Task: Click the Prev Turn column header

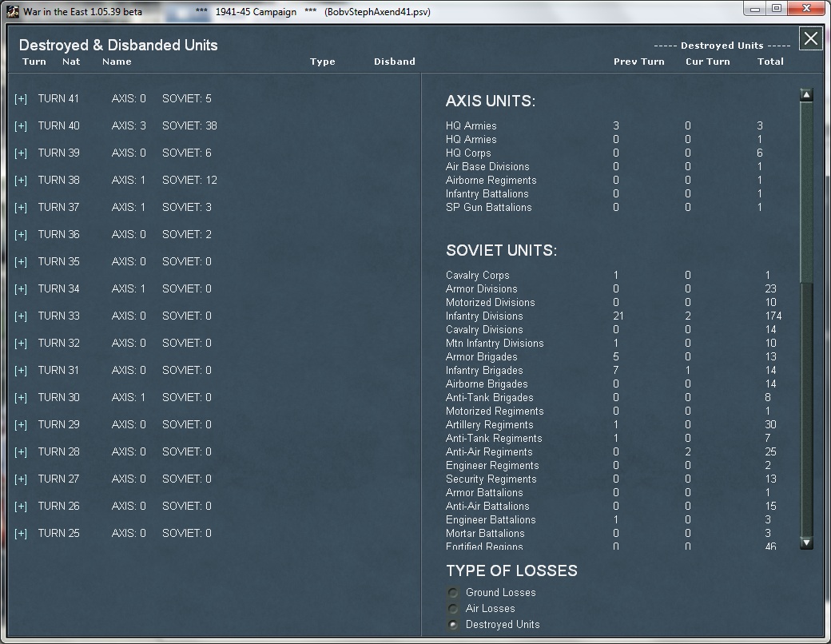Action: pyautogui.click(x=638, y=62)
